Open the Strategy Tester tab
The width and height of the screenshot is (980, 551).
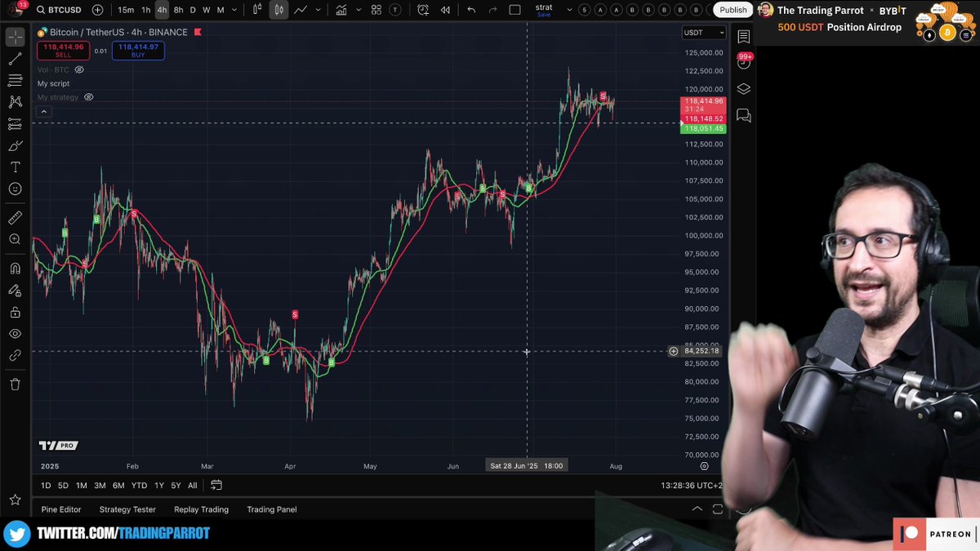tap(127, 509)
